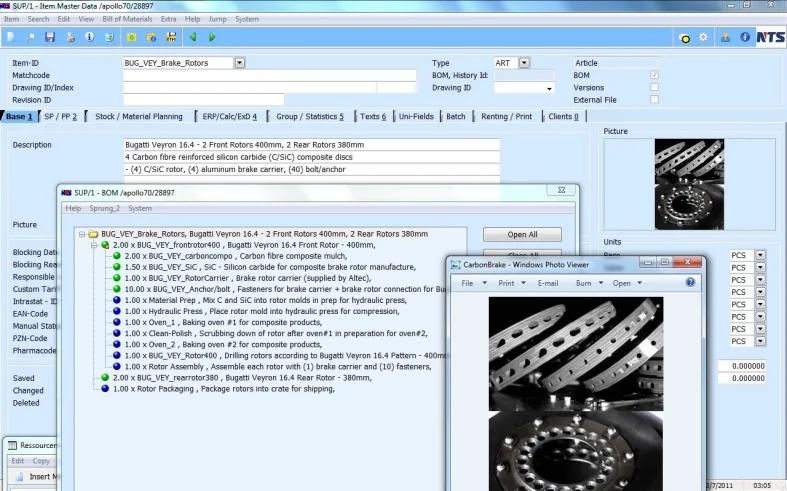Click the Save floppy disk icon

(50, 37)
